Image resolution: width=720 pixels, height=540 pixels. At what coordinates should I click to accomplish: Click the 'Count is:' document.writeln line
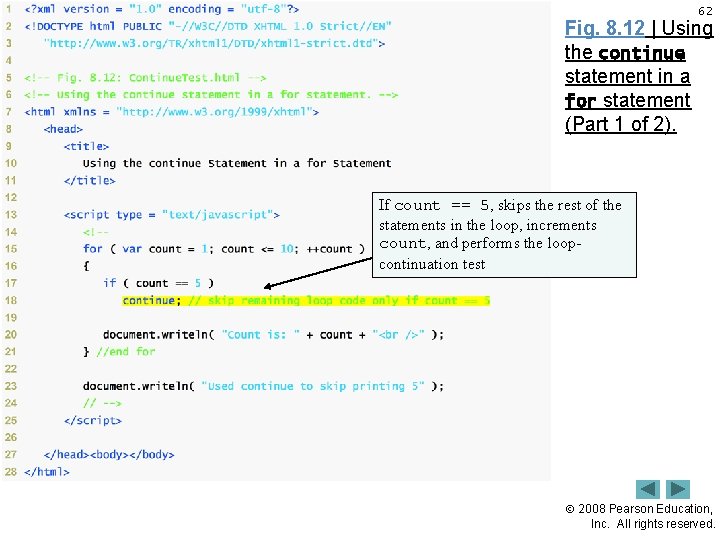pyautogui.click(x=273, y=335)
